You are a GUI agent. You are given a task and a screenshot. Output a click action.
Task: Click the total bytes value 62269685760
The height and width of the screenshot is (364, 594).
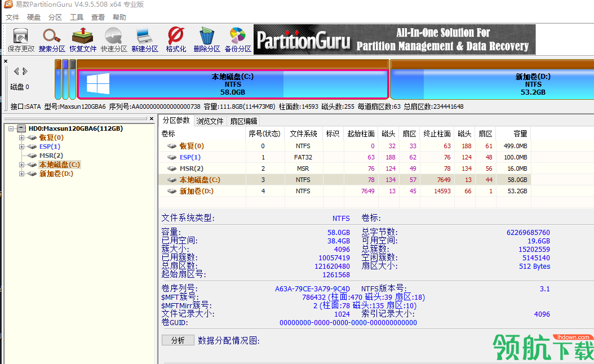[x=528, y=233]
